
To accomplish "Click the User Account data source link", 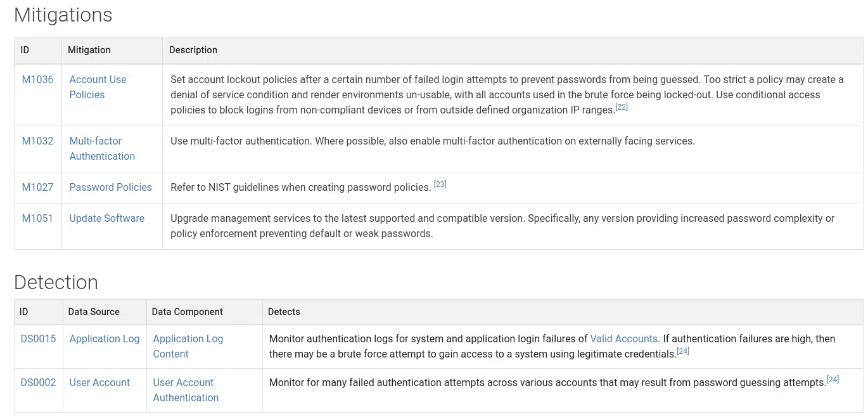I will click(99, 382).
